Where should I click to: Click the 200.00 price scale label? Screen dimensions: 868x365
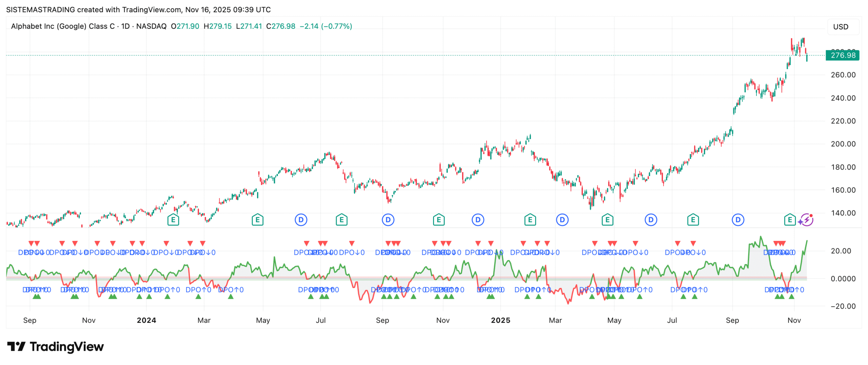click(843, 144)
